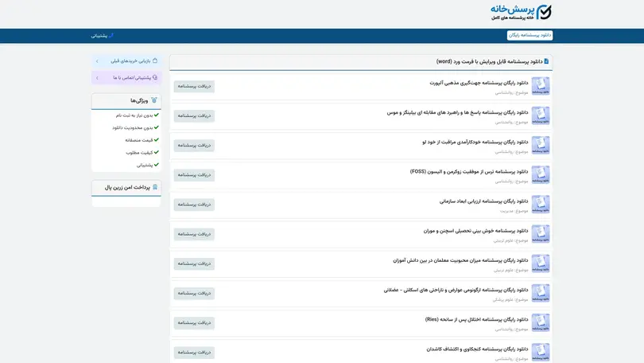
Task: Expand chevron of بازیابی خریدهای قبلی
Action: (97, 61)
